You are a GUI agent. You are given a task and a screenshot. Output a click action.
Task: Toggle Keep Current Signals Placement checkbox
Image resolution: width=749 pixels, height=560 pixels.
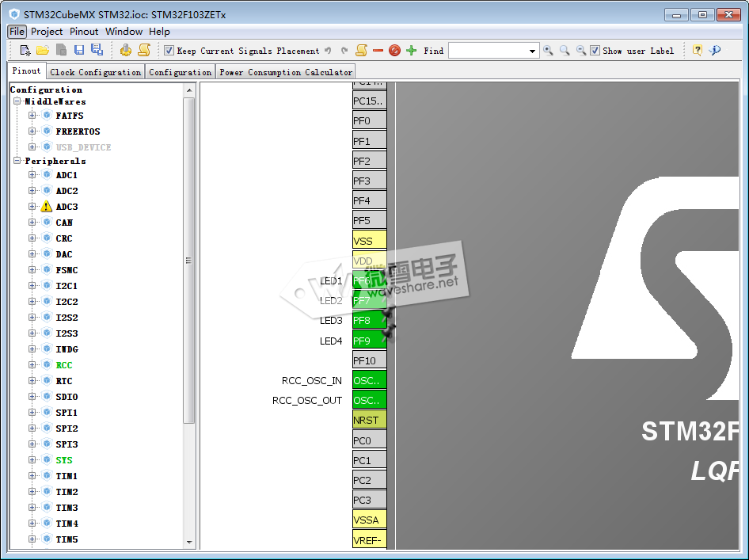(x=169, y=50)
